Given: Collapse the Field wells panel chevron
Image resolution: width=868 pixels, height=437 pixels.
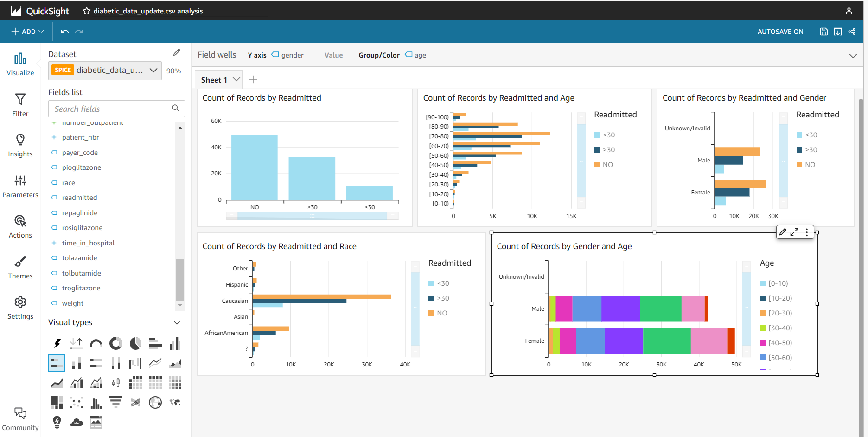Looking at the screenshot, I should pyautogui.click(x=853, y=56).
